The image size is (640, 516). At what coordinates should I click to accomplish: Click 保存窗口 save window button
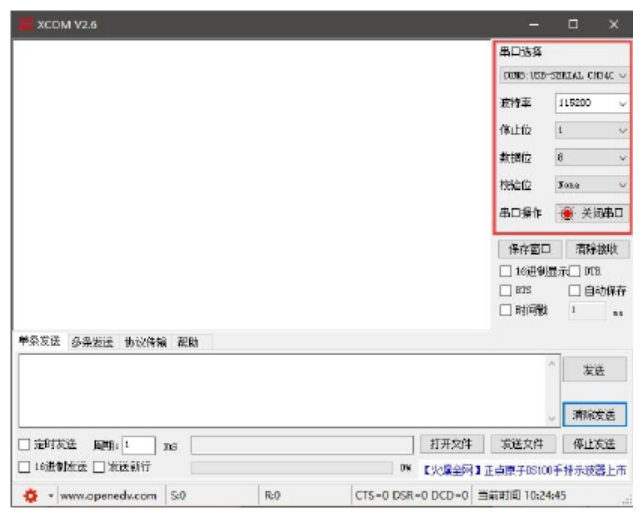pos(530,249)
